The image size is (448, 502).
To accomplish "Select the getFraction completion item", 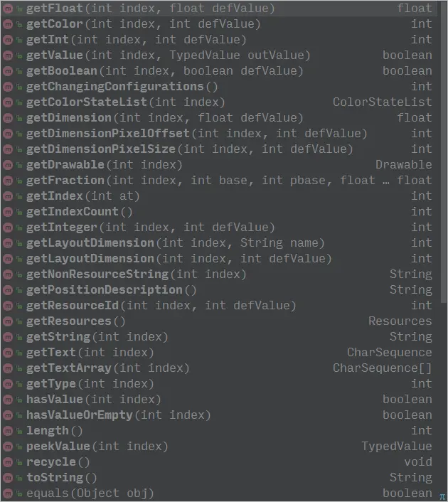I will [219, 181].
